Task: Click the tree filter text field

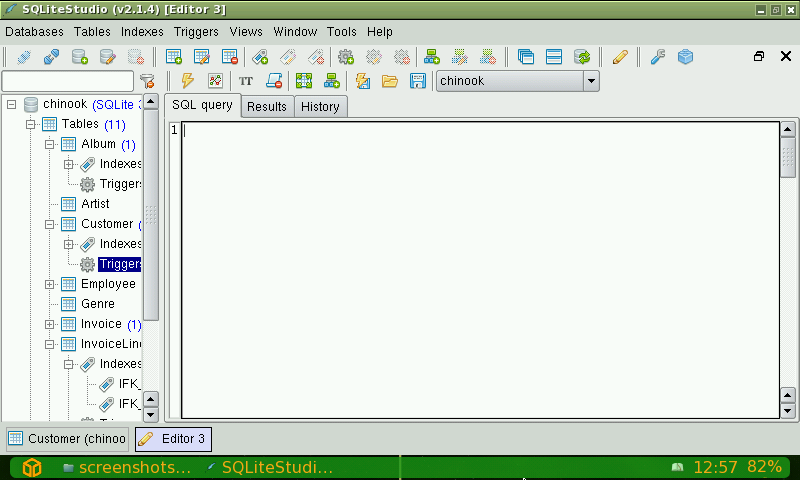Action: [x=68, y=81]
